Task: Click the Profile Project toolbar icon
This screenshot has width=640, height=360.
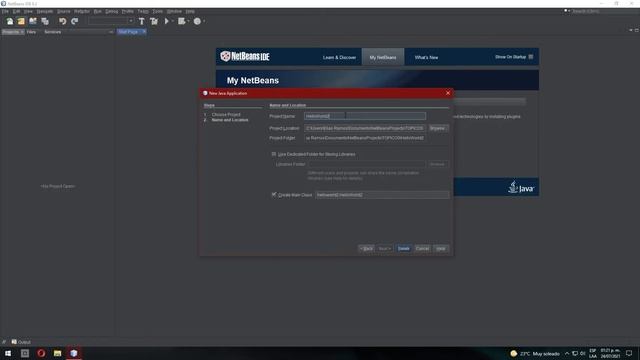Action: click(x=197, y=21)
